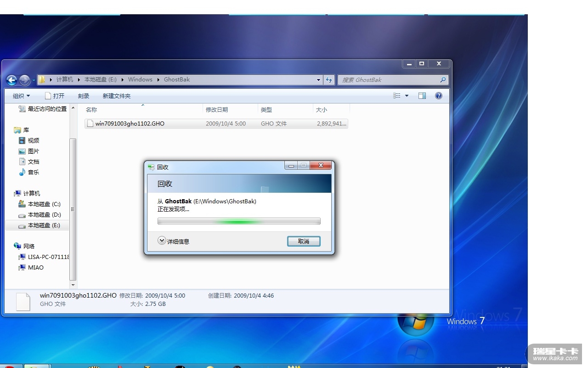Screen dimensions: 588x368
Task: Open the address bar history dropdown
Action: tap(319, 80)
